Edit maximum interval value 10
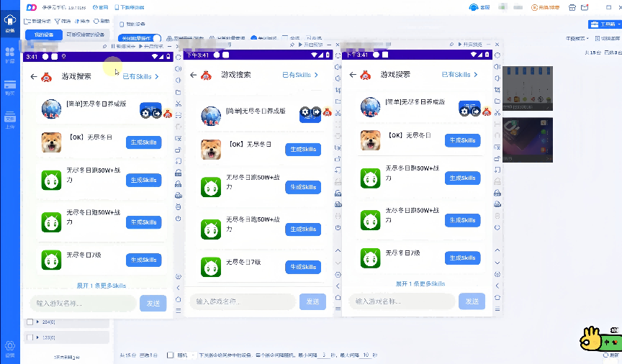The width and height of the screenshot is (622, 364). coord(366,355)
